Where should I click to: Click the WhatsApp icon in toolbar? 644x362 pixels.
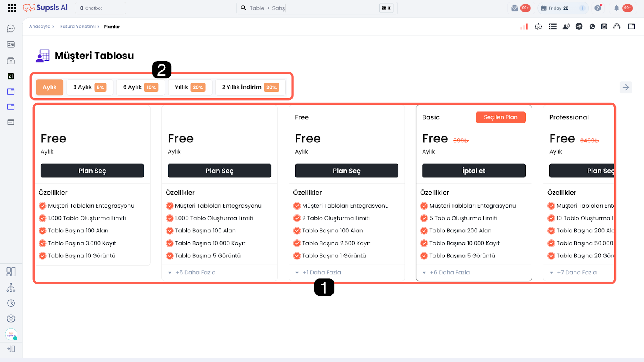click(x=592, y=27)
